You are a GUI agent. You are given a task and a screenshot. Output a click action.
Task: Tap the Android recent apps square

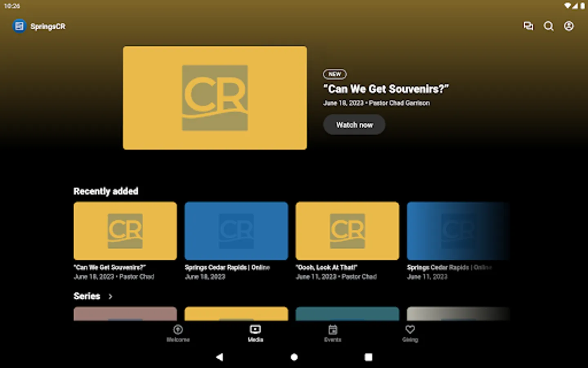(x=368, y=357)
